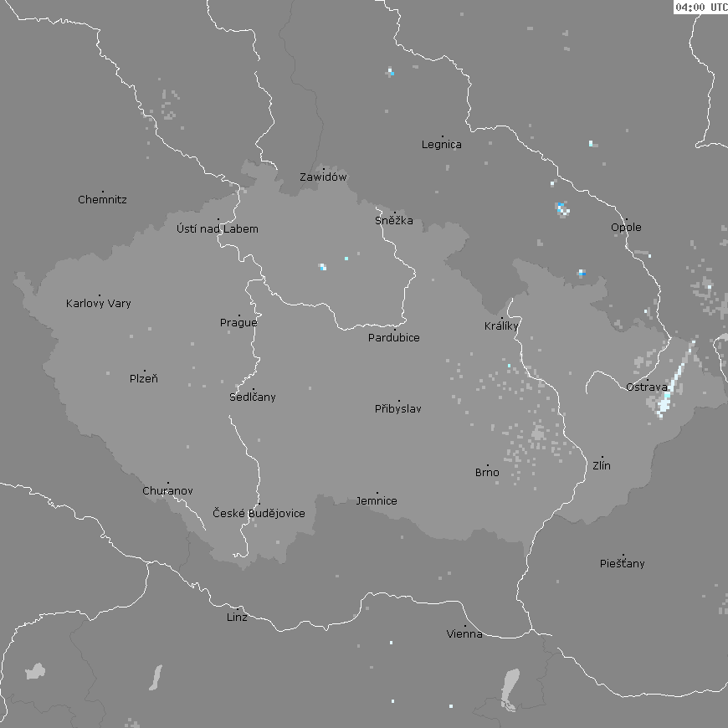Click the Vienna city marker
Screen dimensions: 728x728
(465, 626)
